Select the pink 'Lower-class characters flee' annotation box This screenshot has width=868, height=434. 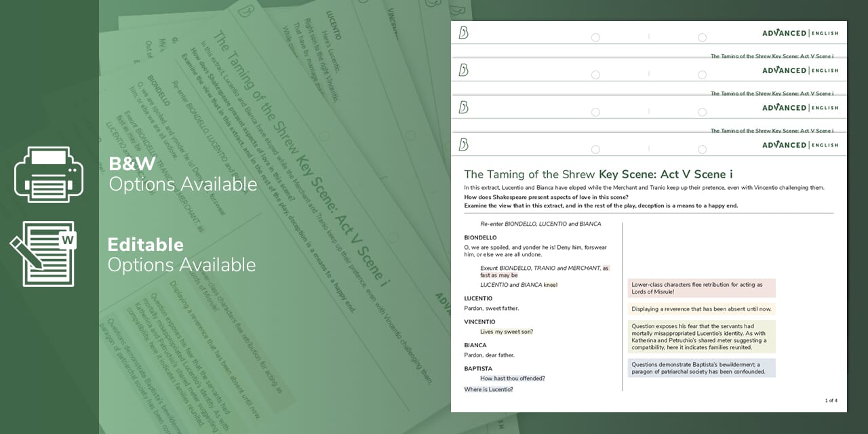(701, 288)
